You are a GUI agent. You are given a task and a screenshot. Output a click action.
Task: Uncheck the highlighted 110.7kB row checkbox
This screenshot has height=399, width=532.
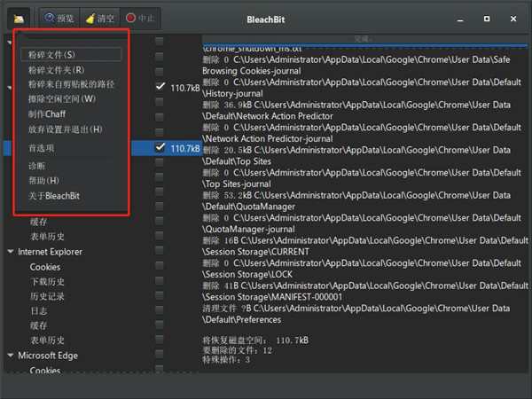(x=160, y=147)
